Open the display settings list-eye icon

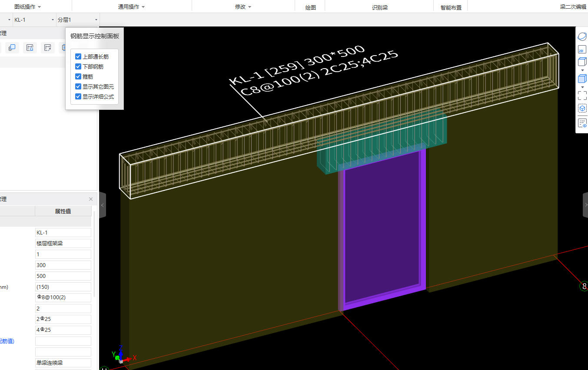(x=582, y=123)
